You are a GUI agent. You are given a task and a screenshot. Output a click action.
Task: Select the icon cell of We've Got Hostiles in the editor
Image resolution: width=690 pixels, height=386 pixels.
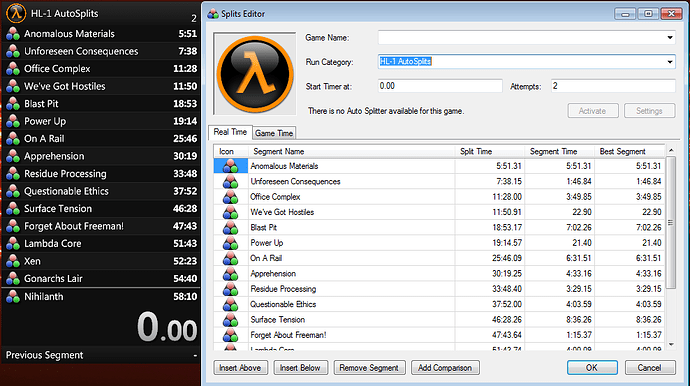[x=231, y=212]
